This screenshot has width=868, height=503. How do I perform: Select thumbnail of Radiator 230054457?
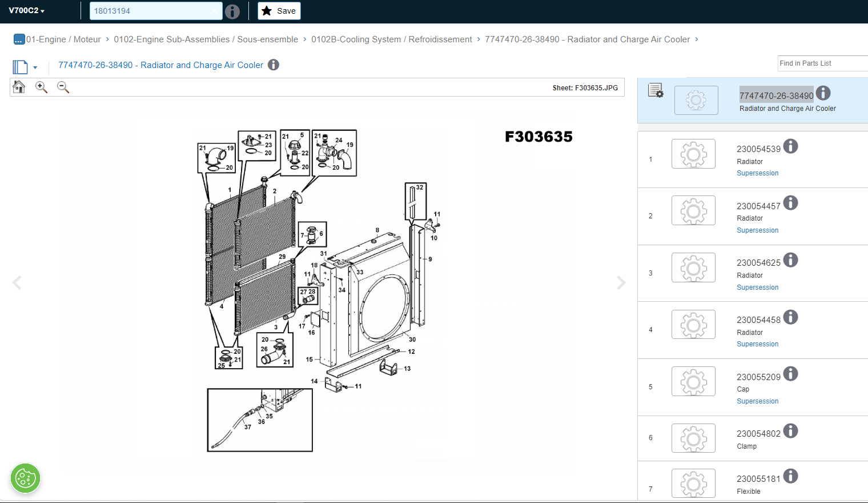(693, 210)
